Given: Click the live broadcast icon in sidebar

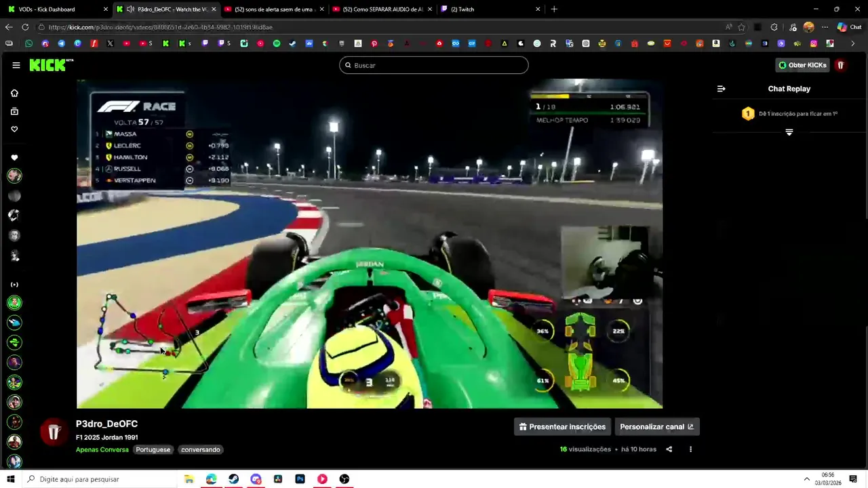Looking at the screenshot, I should coord(14,285).
